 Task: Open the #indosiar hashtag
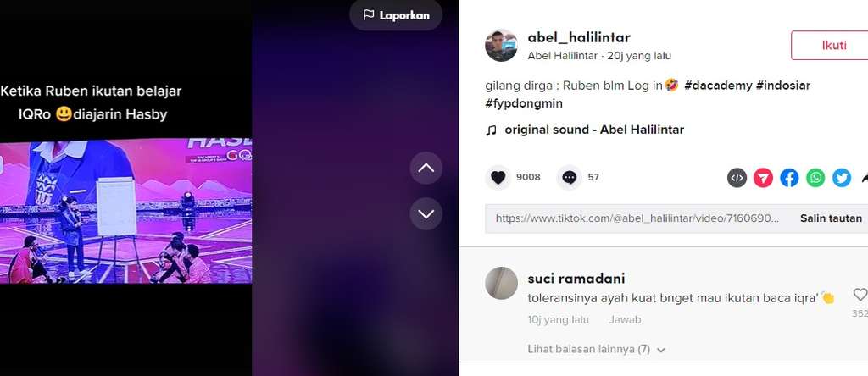[782, 86]
